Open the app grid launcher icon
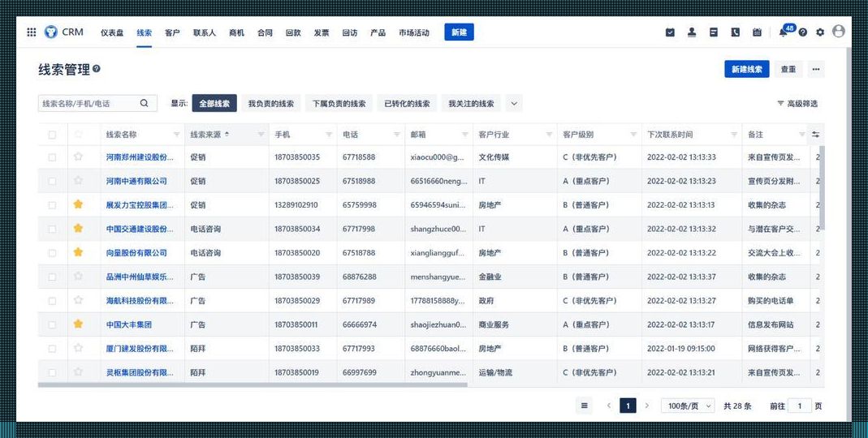The image size is (868, 438). pyautogui.click(x=32, y=32)
